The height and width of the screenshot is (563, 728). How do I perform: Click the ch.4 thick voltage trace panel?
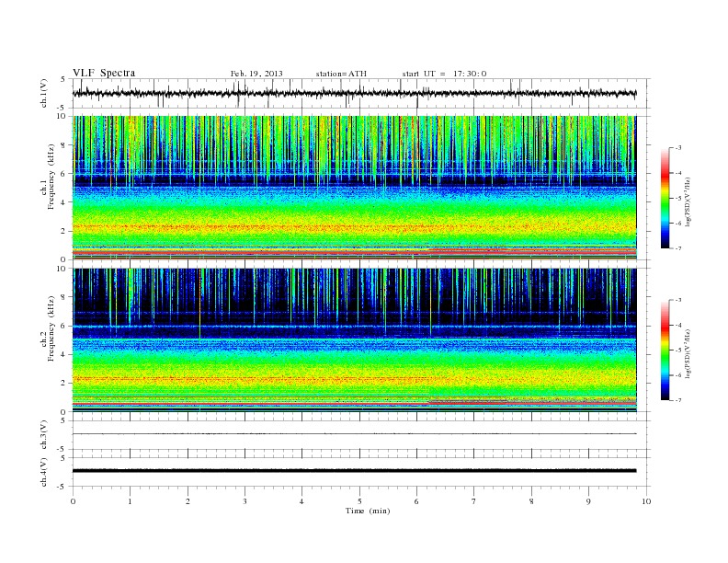tap(361, 472)
